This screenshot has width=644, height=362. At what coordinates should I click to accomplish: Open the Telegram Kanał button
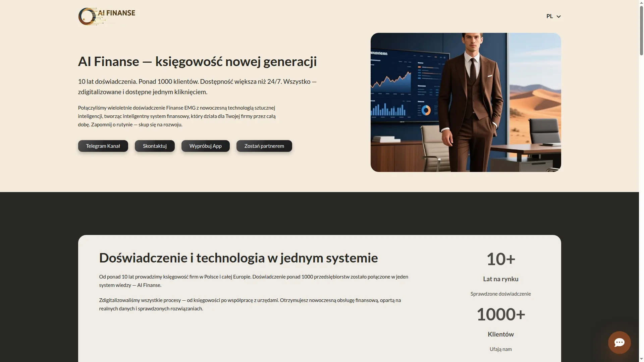pyautogui.click(x=103, y=146)
